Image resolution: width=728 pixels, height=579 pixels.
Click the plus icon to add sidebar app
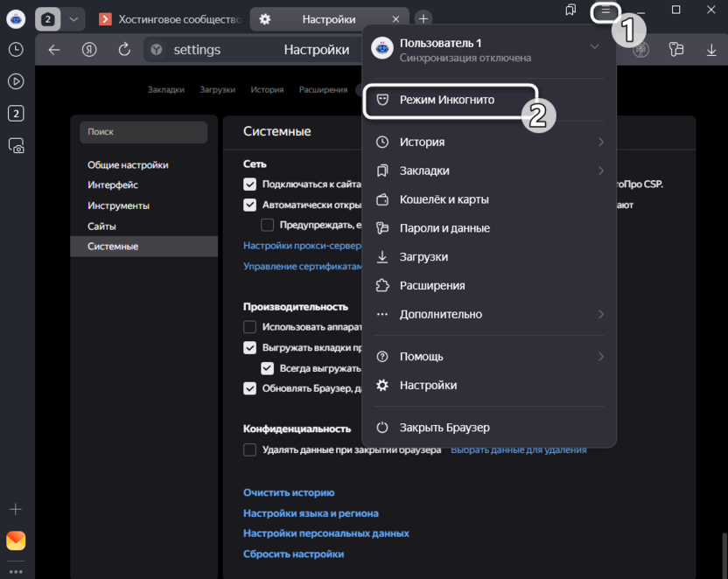pyautogui.click(x=16, y=509)
